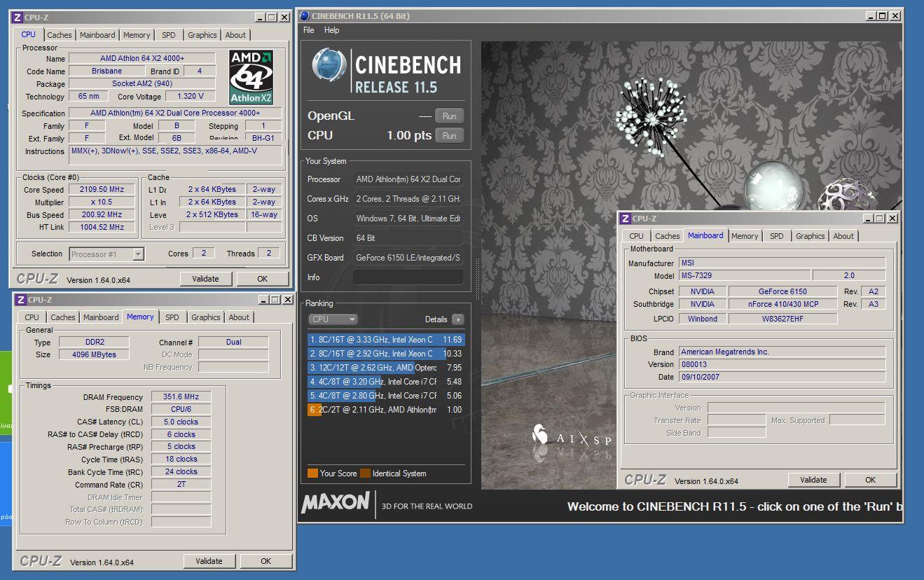Open Graphics tab in Memory window
The width and height of the screenshot is (924, 580).
pos(206,317)
